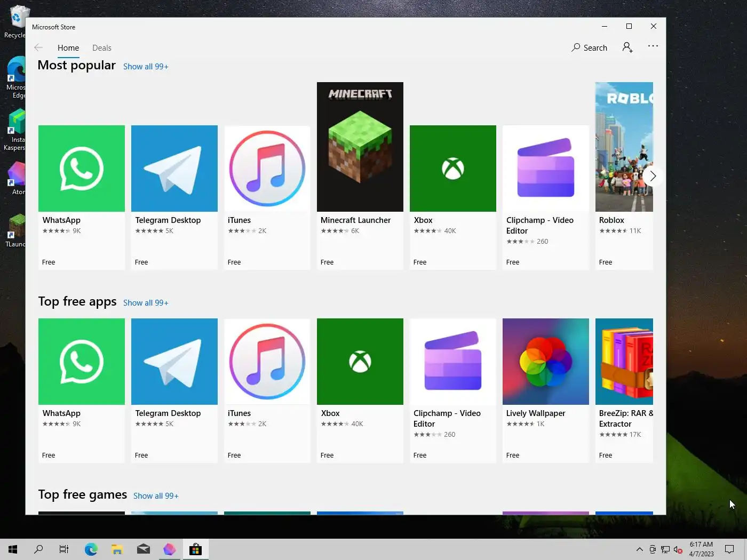Click Lively Wallpaper title text

[x=536, y=413]
